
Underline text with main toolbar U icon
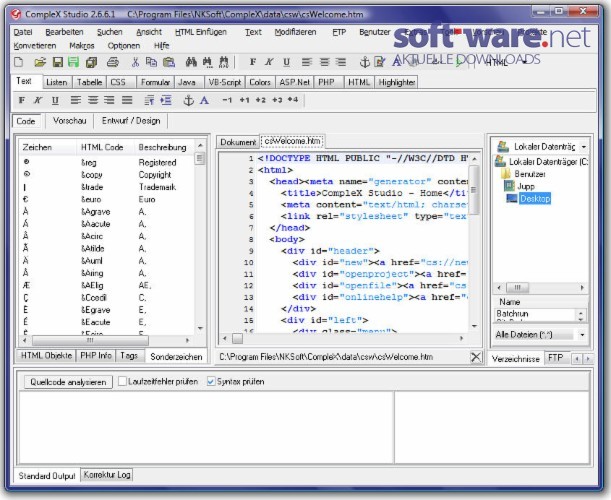coord(286,62)
